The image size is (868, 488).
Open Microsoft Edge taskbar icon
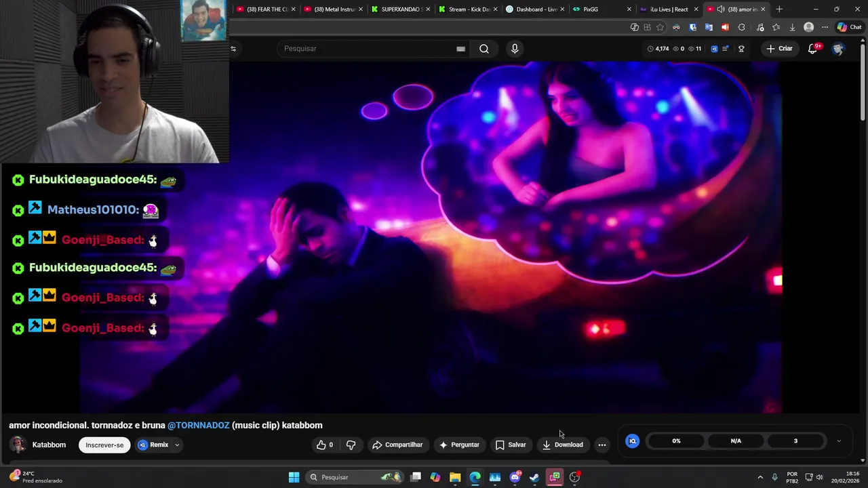tap(475, 477)
